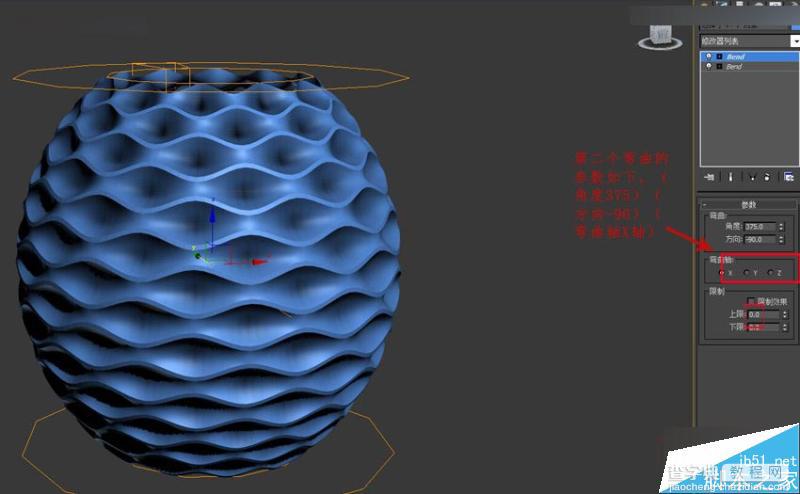
Task: Select the Z bend axis radio button
Action: coord(770,273)
